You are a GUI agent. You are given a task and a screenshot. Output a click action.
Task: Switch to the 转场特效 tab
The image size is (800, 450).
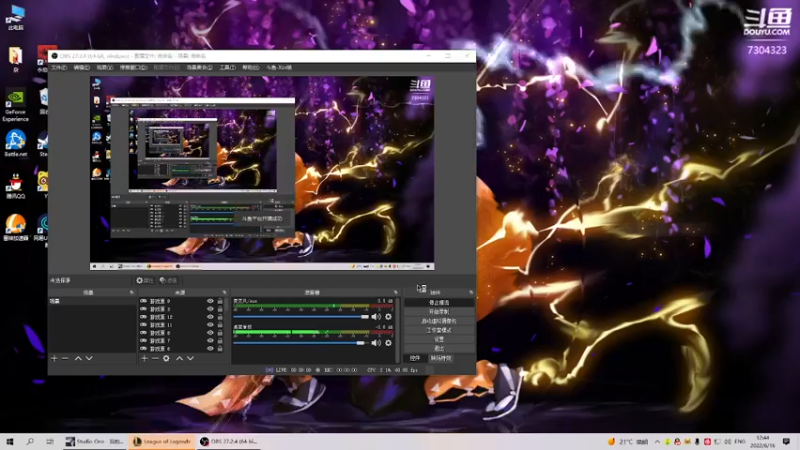[441, 358]
